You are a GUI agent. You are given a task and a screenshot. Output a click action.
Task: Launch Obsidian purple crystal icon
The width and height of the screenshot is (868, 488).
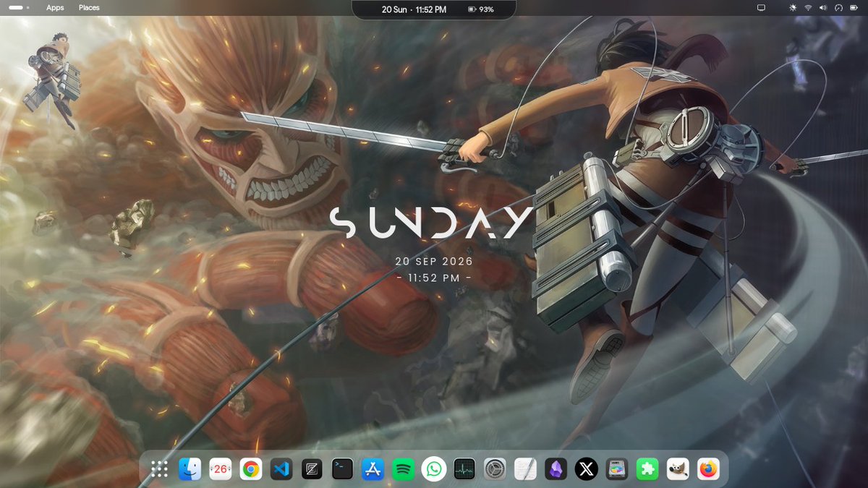[556, 470]
